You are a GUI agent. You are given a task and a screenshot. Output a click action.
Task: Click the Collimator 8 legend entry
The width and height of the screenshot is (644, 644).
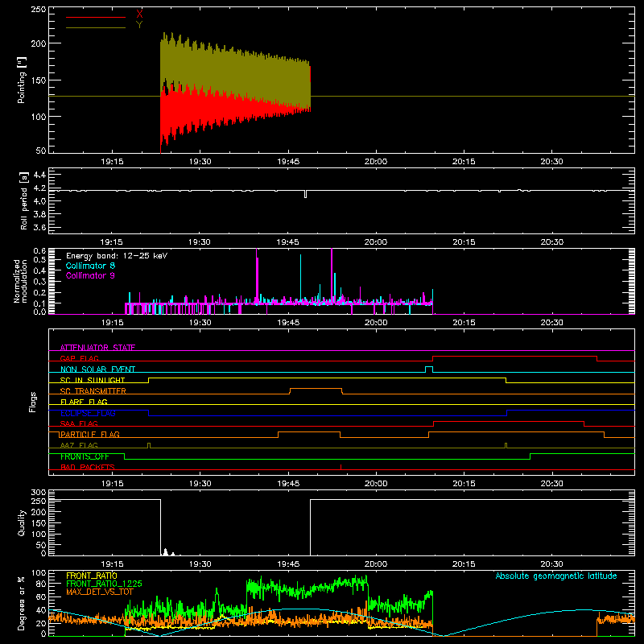(x=90, y=266)
